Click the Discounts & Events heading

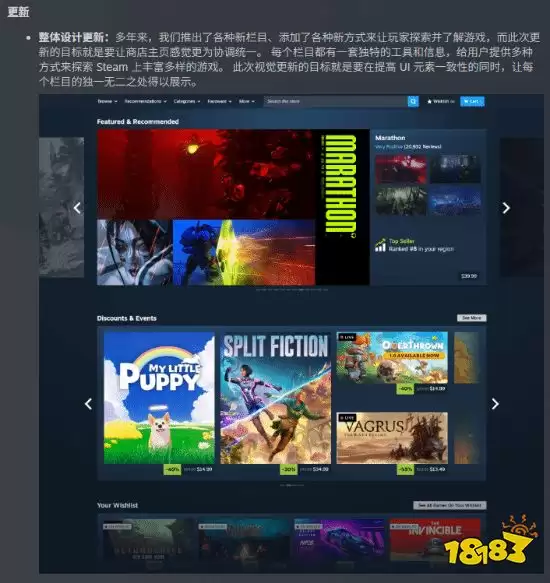coord(126,318)
